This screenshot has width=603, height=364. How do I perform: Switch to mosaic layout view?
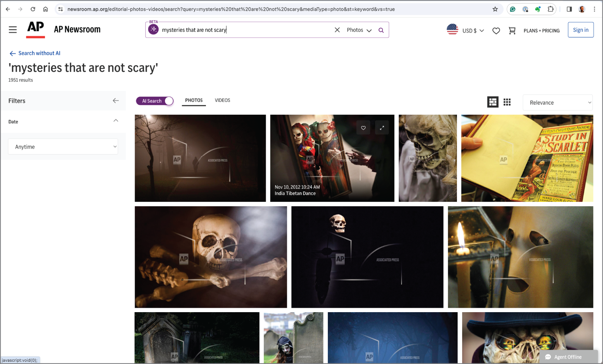pos(493,102)
